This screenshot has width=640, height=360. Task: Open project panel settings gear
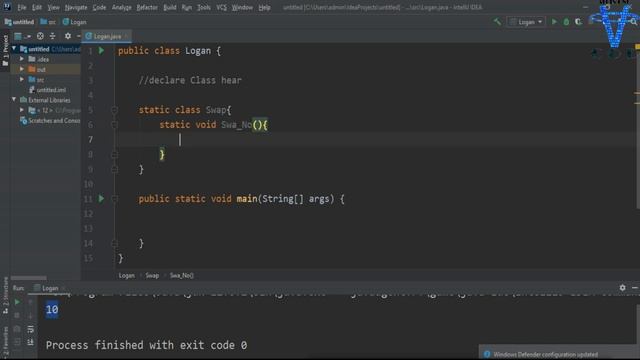pyautogui.click(x=68, y=36)
